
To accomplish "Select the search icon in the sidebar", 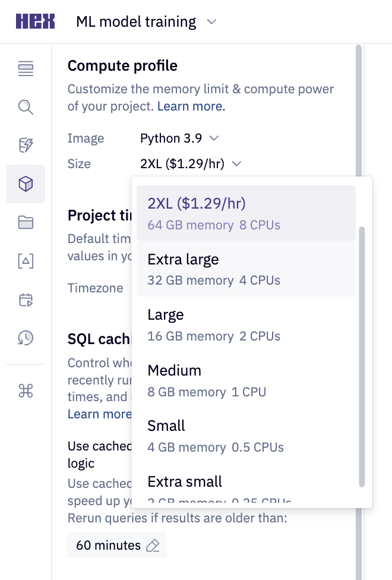I will coord(26,108).
